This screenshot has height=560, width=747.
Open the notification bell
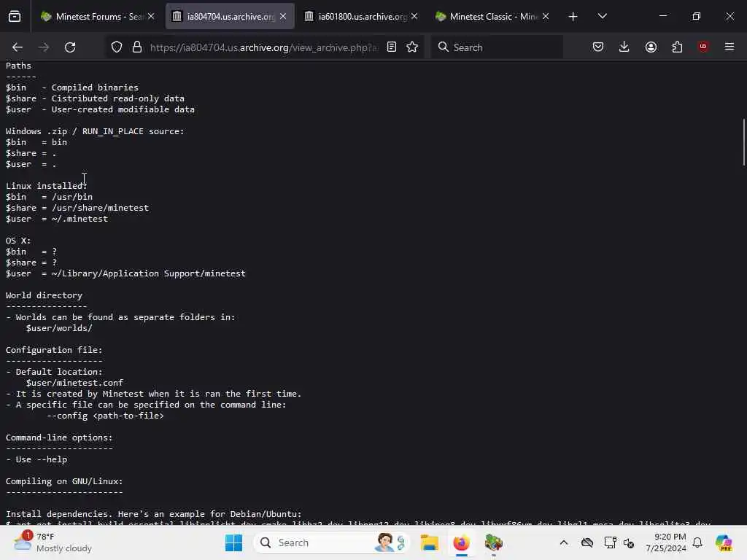[x=697, y=542]
